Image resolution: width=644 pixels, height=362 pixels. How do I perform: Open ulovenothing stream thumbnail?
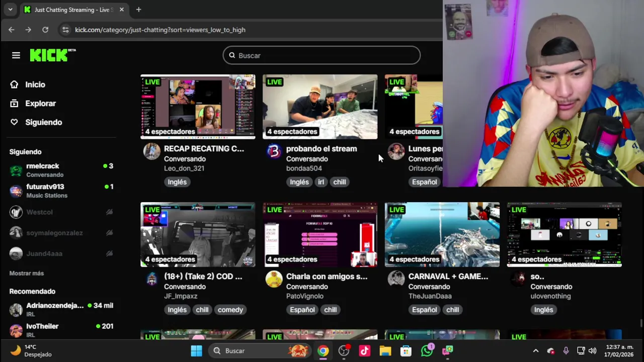coord(565,234)
